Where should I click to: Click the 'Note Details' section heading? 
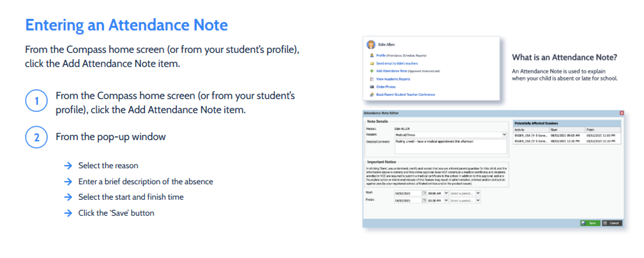[x=377, y=121]
